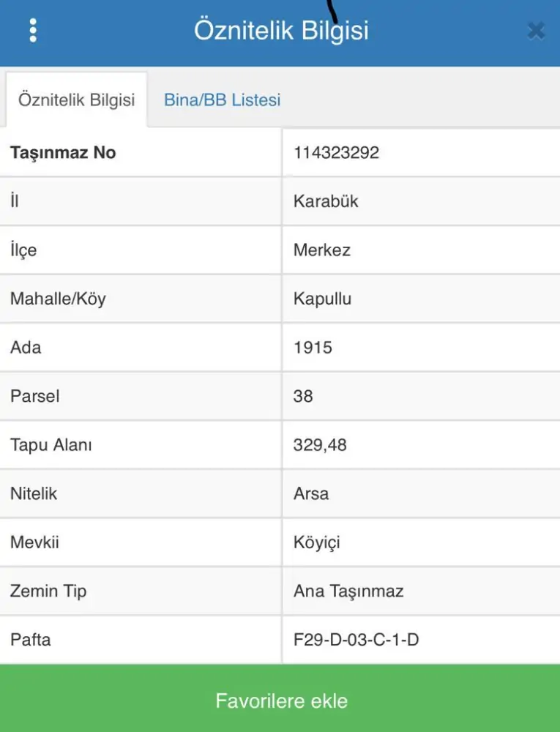
Task: Select the Parsel value 38
Action: pos(303,396)
